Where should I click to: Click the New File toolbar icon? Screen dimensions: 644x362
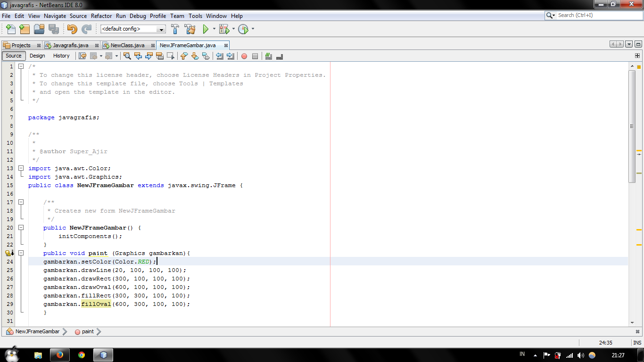pyautogui.click(x=11, y=29)
